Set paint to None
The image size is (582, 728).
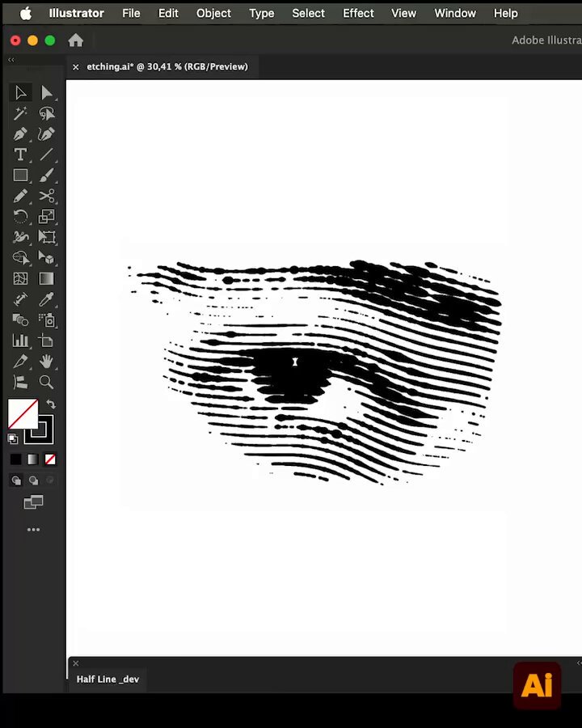tap(50, 459)
